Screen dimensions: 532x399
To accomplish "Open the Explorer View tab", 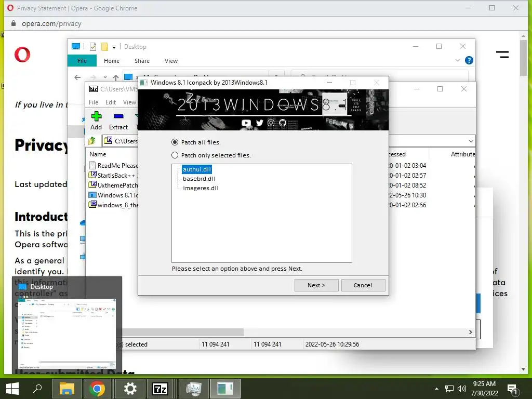I will (171, 61).
